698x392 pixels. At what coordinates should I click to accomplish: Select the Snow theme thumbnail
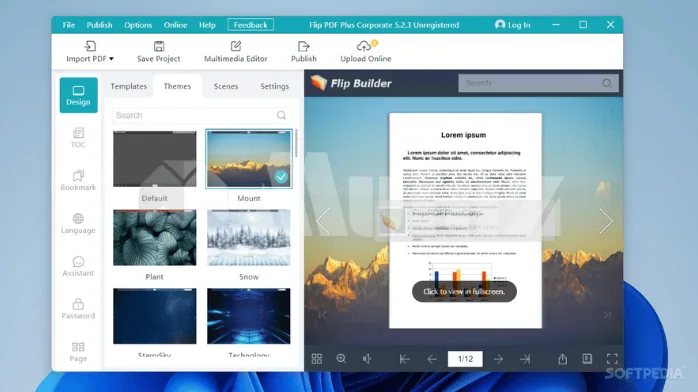(249, 238)
